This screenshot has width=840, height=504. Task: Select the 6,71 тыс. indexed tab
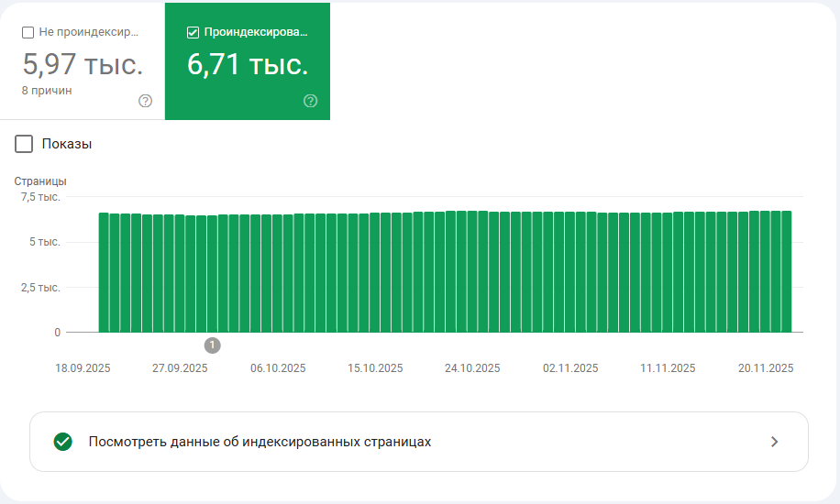pyautogui.click(x=248, y=61)
